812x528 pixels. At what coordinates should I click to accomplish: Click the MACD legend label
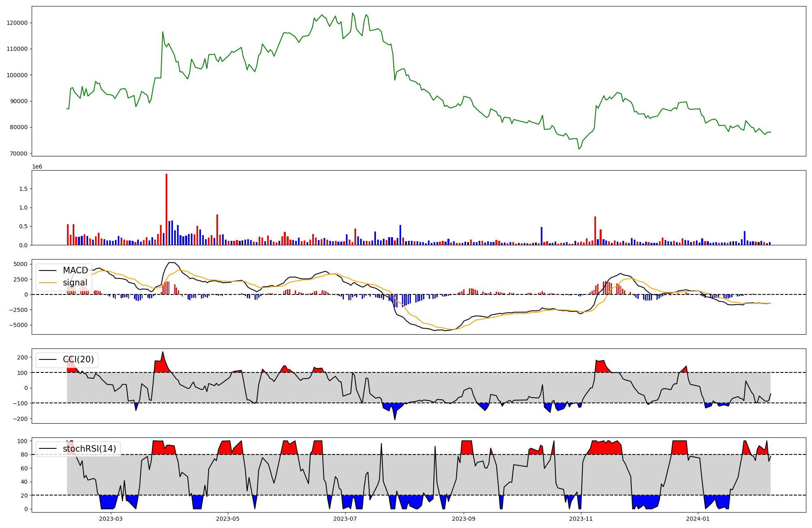coord(75,270)
